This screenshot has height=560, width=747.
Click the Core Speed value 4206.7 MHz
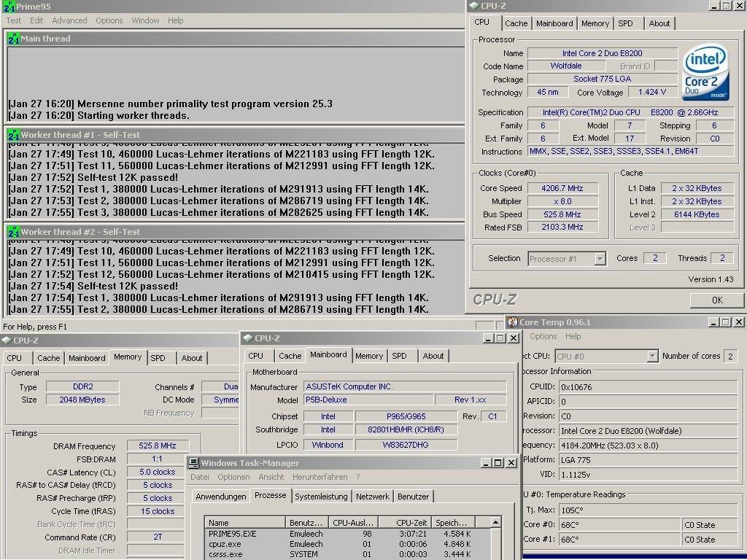tap(562, 188)
